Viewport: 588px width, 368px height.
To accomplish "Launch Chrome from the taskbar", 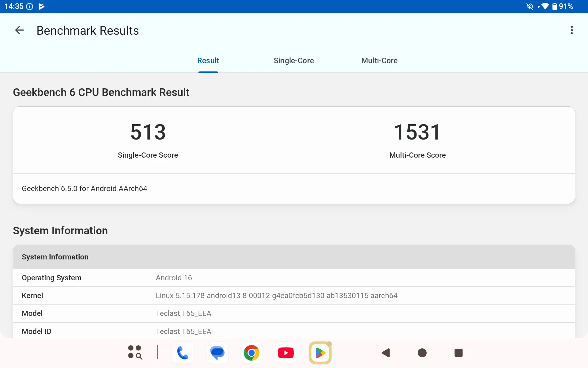I will [251, 353].
